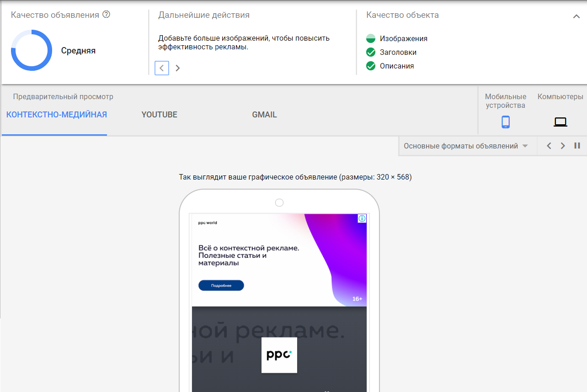The image size is (587, 392).
Task: Click the Изображения half-filled status icon
Action: [x=371, y=38]
